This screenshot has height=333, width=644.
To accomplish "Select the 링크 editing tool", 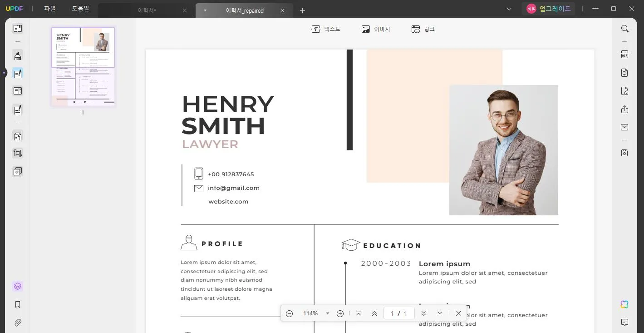I will click(x=423, y=29).
